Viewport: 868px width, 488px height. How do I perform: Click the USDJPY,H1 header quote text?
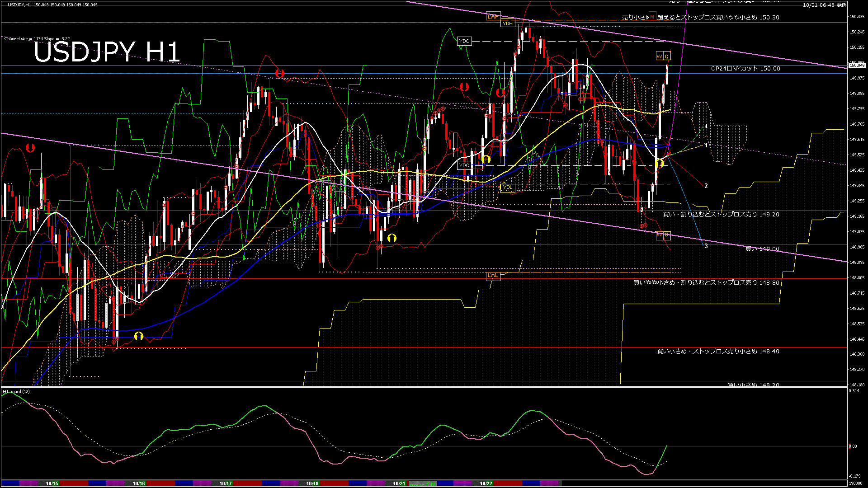click(x=52, y=5)
